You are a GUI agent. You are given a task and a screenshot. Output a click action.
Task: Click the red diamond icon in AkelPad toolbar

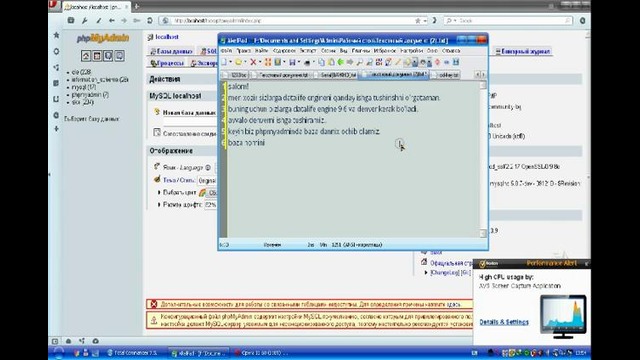tap(437, 62)
